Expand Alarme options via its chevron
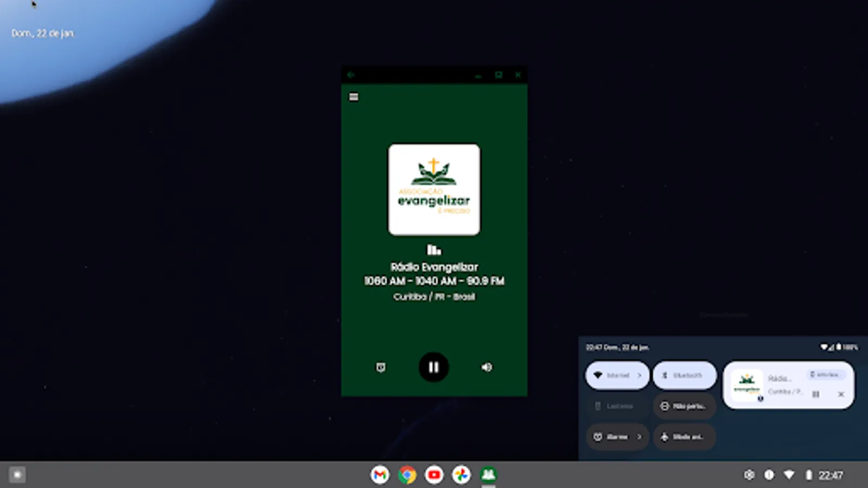This screenshot has height=488, width=868. pos(640,436)
